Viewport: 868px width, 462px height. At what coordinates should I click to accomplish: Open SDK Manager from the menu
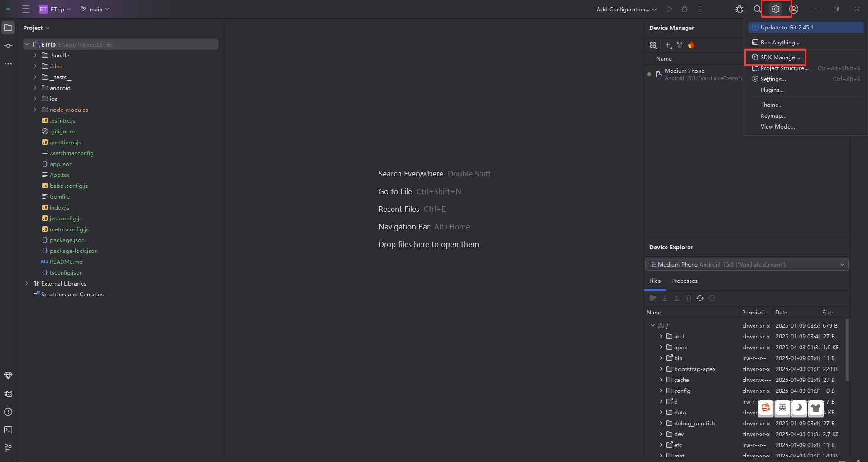point(806,57)
